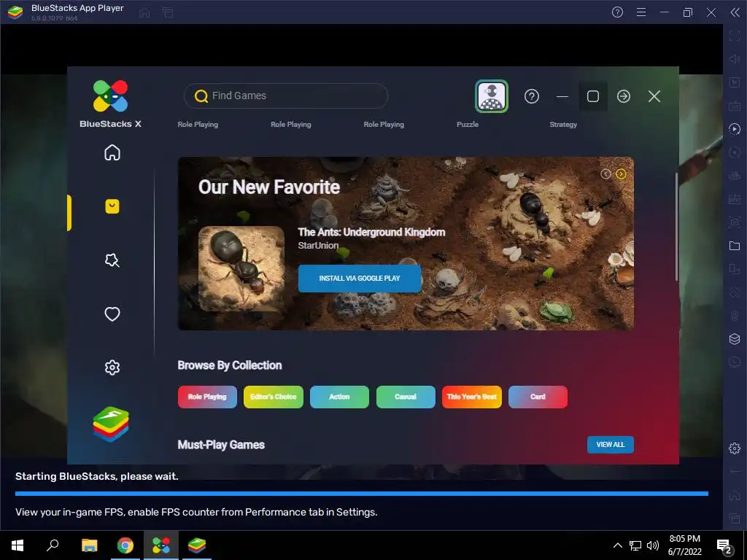
Task: Open The Ants game thumbnail
Action: pos(241,268)
